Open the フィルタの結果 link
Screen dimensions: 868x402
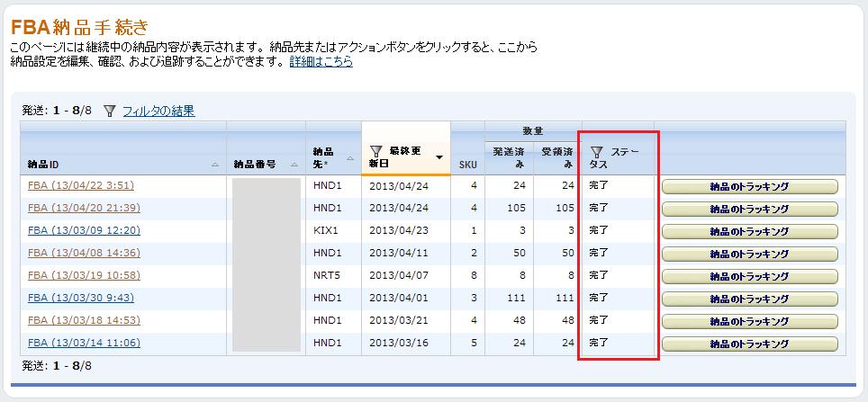[x=158, y=112]
